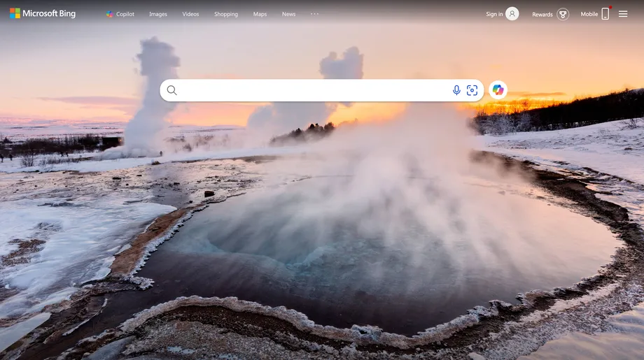This screenshot has height=360, width=644.
Task: Focus the Bing search text box
Action: [x=308, y=90]
